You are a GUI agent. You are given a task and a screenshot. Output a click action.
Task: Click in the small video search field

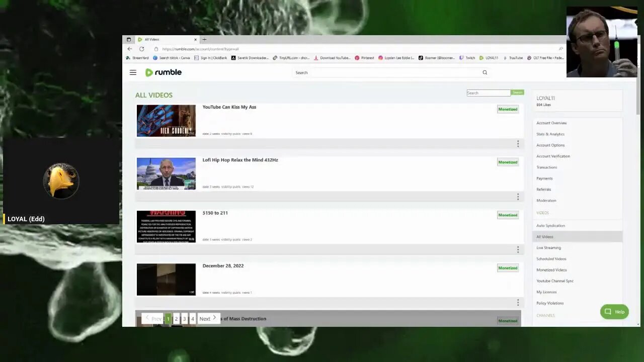click(x=489, y=93)
